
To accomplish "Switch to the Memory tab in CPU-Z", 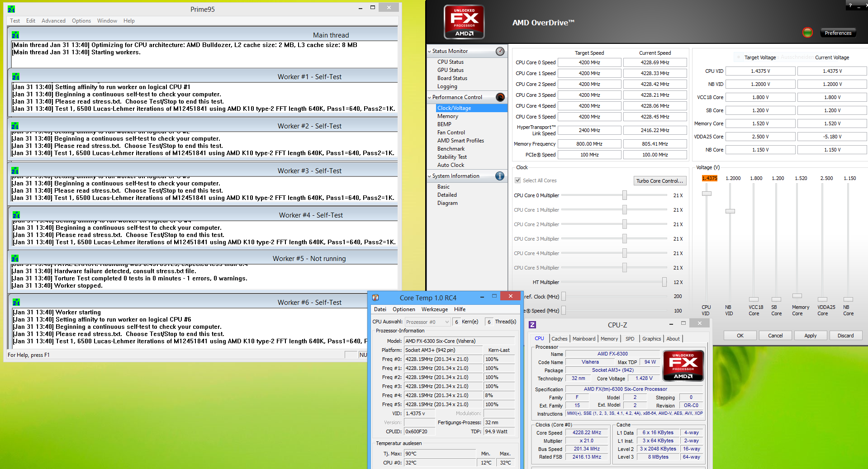I will tap(609, 339).
